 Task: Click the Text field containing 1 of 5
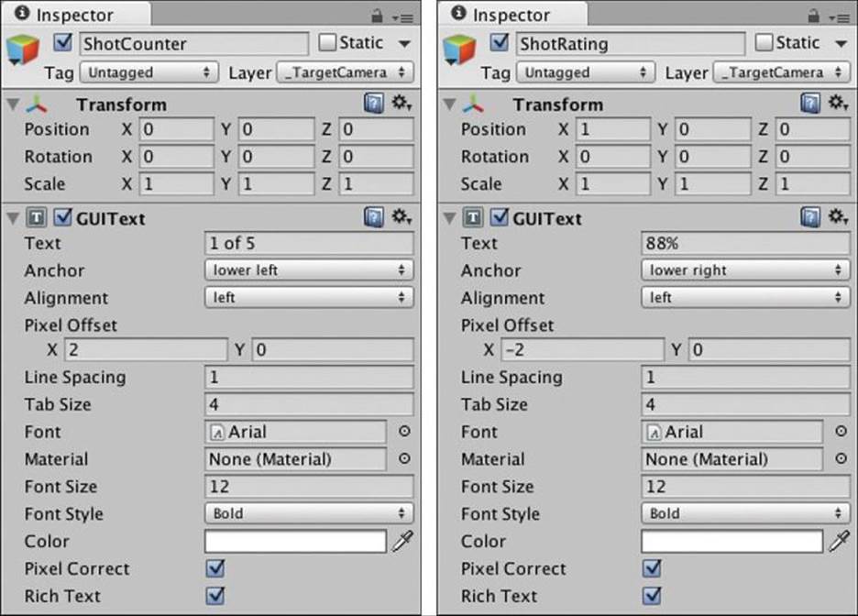(309, 243)
